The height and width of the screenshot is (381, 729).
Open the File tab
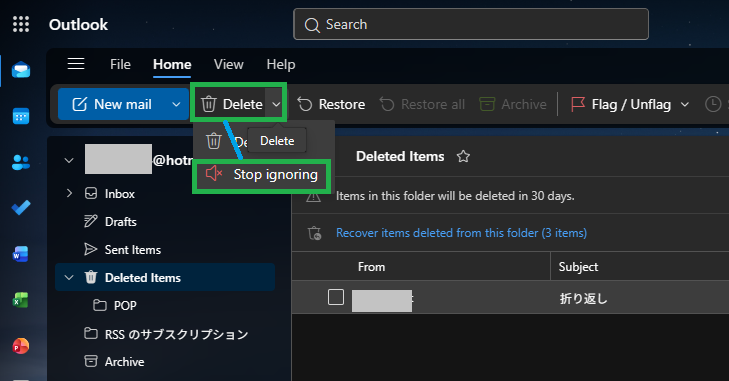(120, 64)
